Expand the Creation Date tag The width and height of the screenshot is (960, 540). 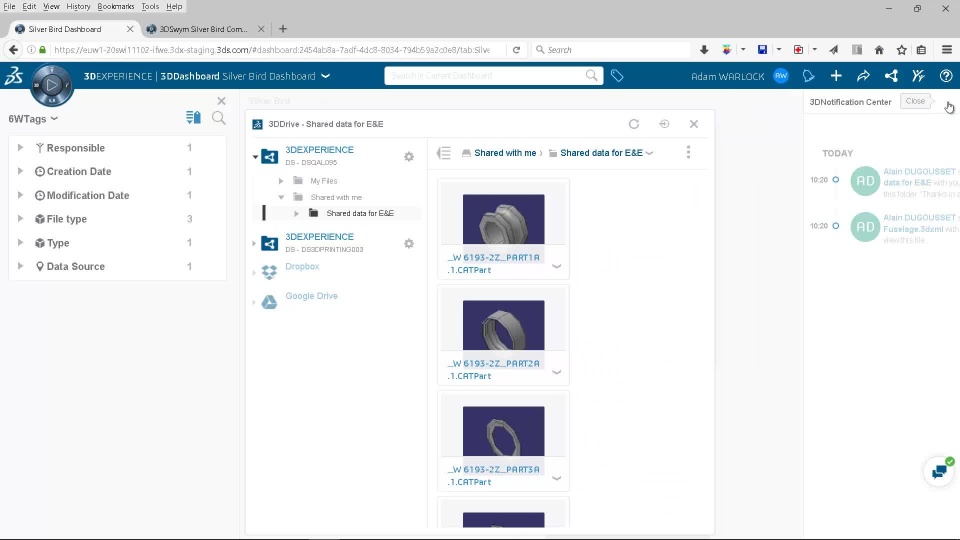point(20,171)
